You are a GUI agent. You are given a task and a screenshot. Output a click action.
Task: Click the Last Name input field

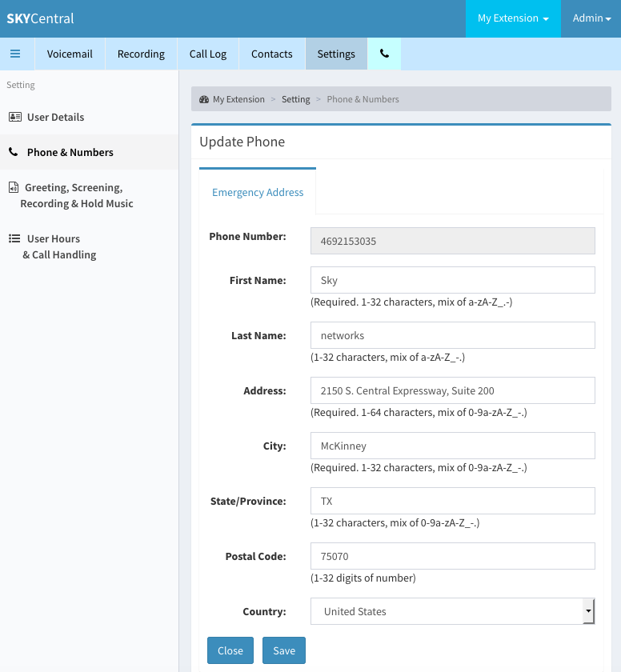[453, 335]
